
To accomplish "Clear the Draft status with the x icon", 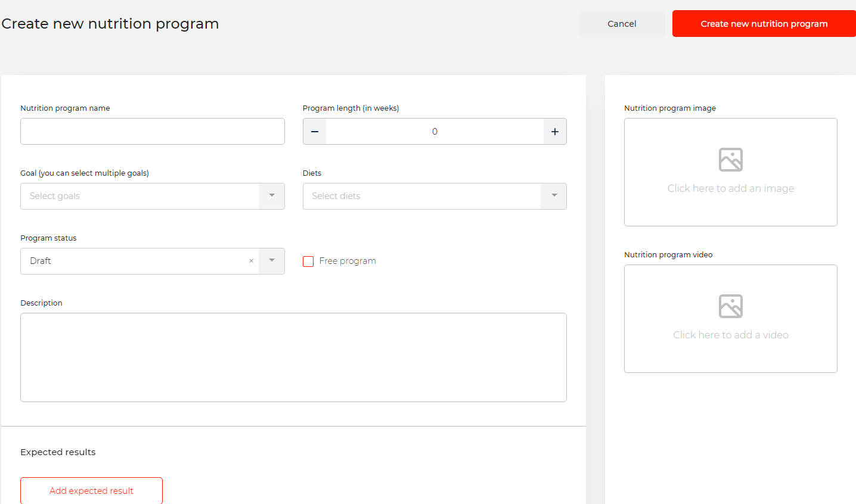I will [x=252, y=261].
